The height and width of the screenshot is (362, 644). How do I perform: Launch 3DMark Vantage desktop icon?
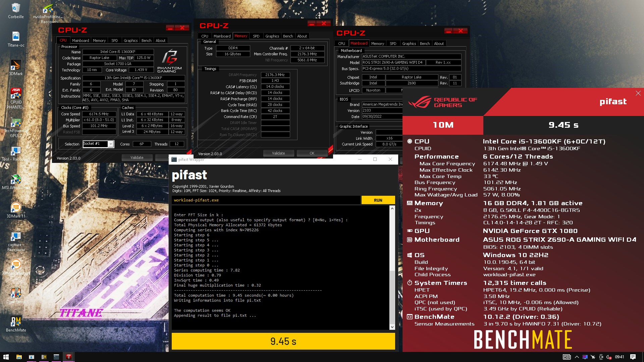click(x=16, y=267)
